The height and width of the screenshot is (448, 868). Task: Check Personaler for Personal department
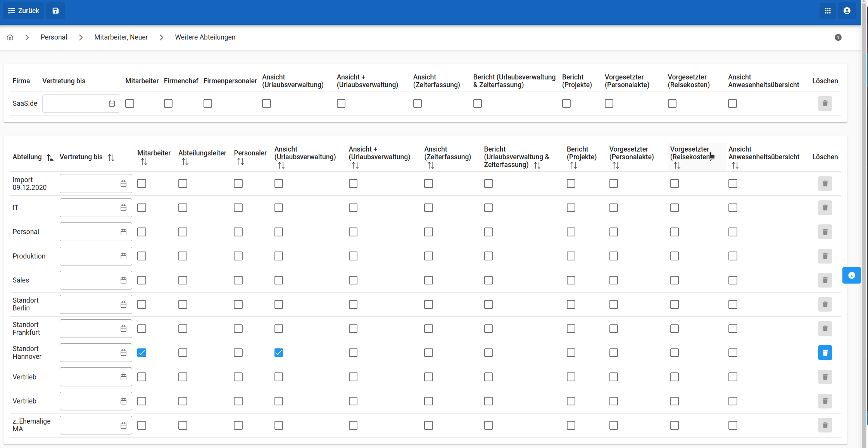[x=238, y=232]
